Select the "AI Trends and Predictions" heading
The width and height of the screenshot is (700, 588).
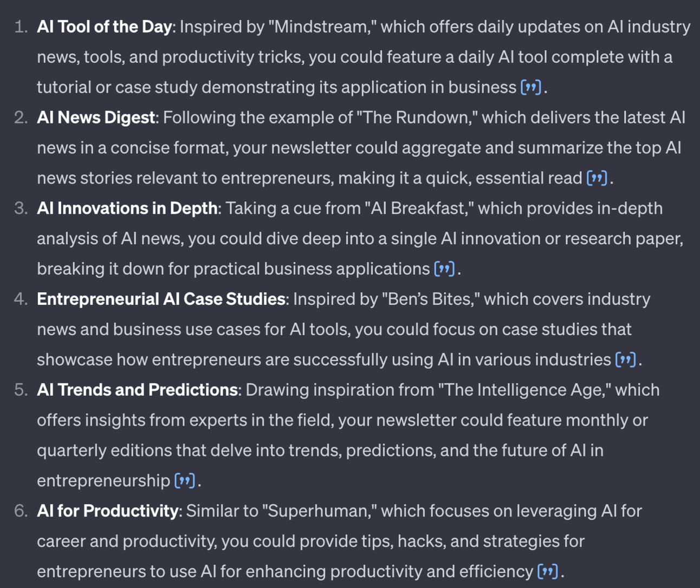[x=137, y=390]
